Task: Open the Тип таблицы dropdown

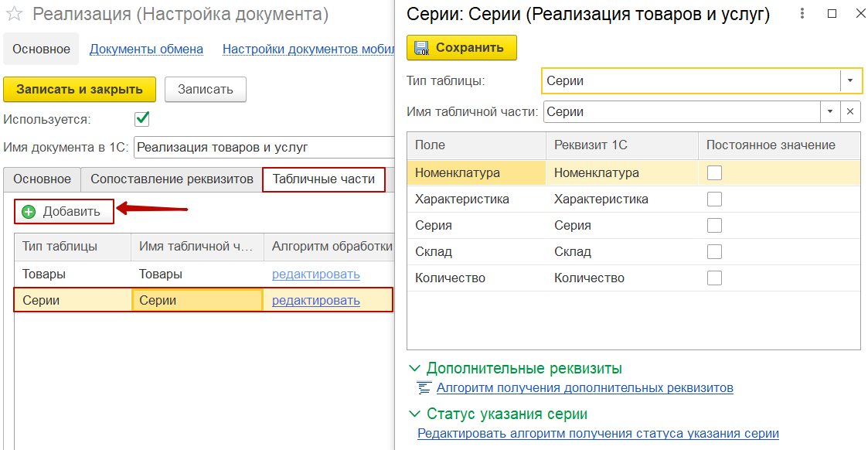Action: [850, 80]
